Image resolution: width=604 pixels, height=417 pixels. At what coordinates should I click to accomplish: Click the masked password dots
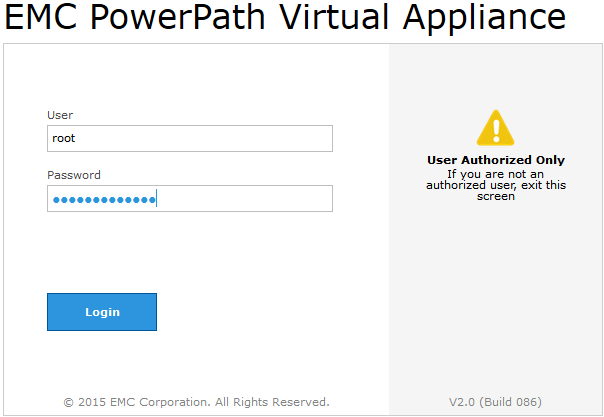coord(103,200)
